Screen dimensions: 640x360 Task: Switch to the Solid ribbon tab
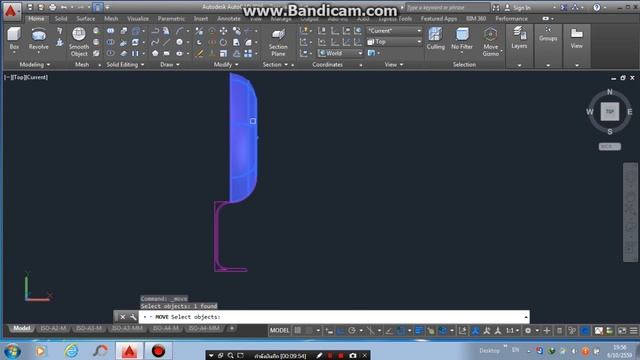coord(61,19)
